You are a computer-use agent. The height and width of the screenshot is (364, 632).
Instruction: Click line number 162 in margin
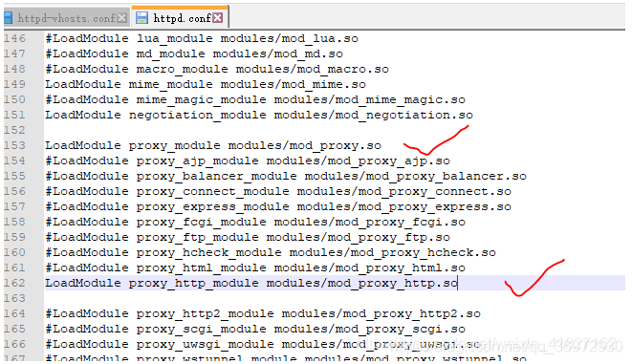[x=15, y=284]
